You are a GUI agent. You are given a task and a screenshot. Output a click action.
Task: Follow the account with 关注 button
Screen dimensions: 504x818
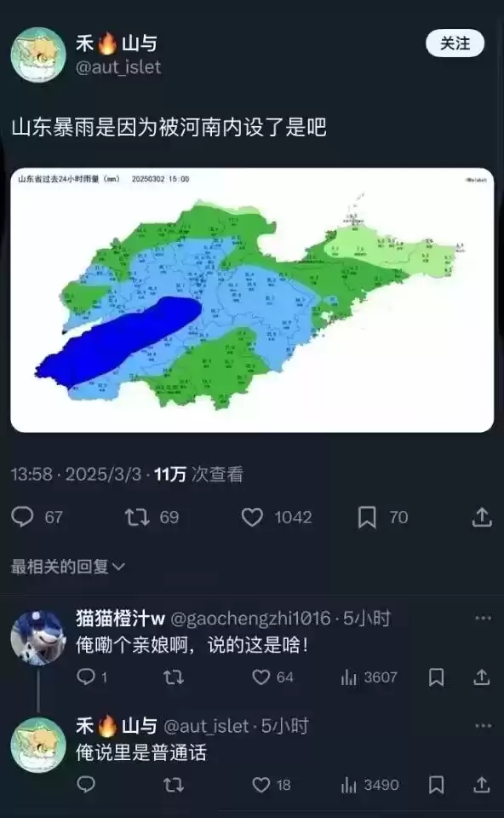pyautogui.click(x=455, y=43)
